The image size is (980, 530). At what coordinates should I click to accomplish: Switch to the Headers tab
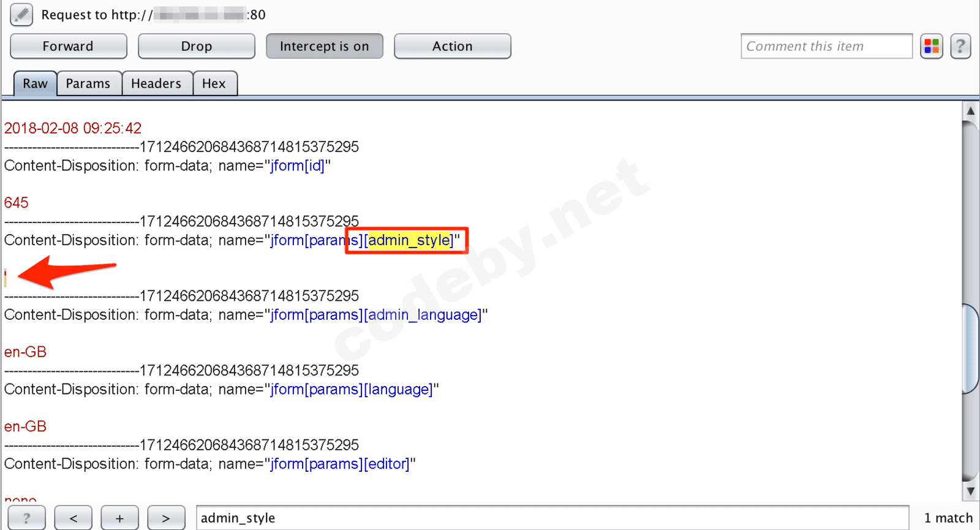point(156,83)
